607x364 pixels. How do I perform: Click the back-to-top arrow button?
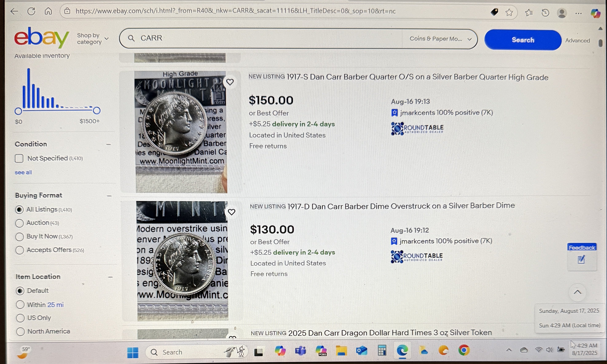pos(578,292)
